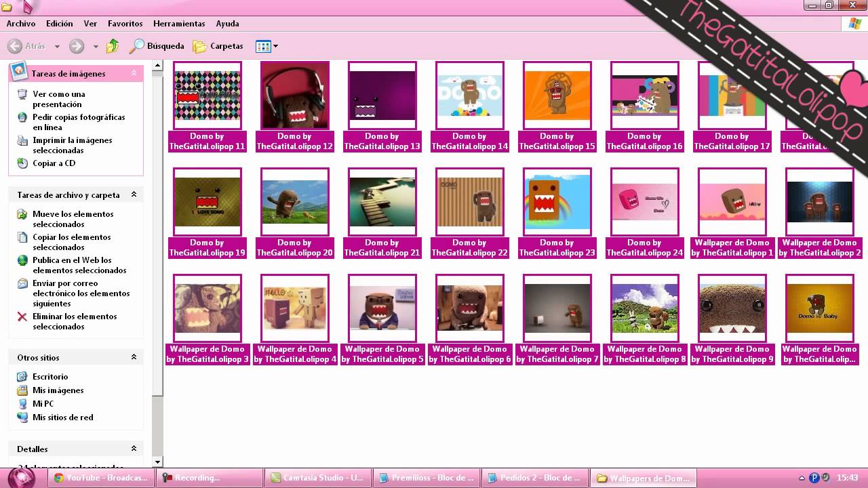Select thumbnail Domo by TheGatitaLolipop 12
This screenshot has height=488, width=868.
[295, 96]
